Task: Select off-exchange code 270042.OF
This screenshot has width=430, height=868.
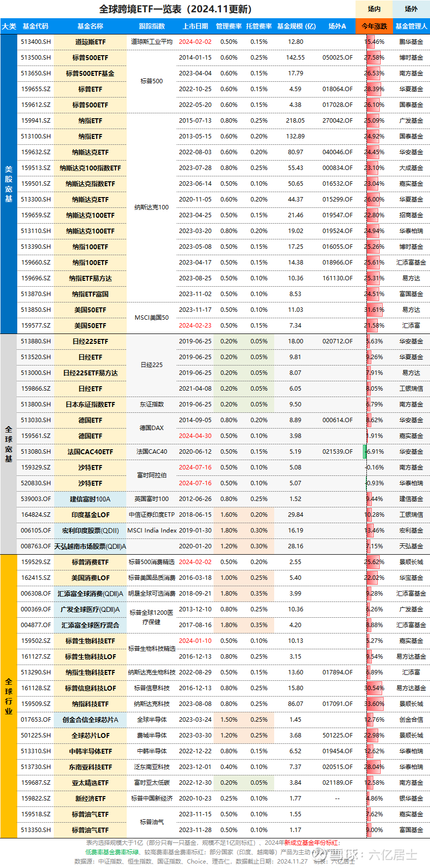Action: (337, 121)
